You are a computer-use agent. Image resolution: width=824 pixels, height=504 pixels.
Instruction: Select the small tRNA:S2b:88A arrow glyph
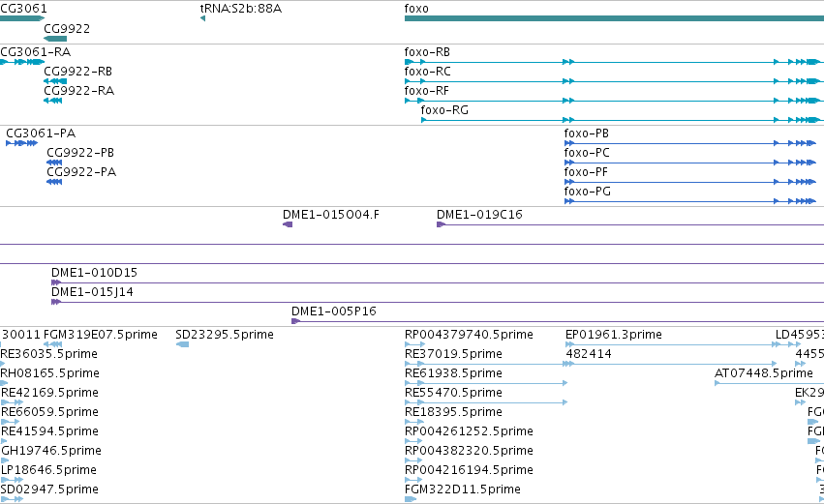[202, 19]
